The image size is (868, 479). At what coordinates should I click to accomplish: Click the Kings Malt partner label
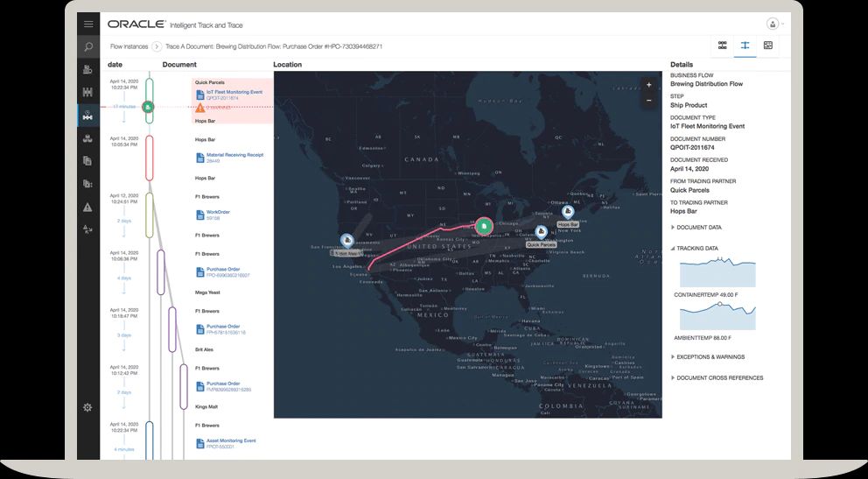[206, 407]
